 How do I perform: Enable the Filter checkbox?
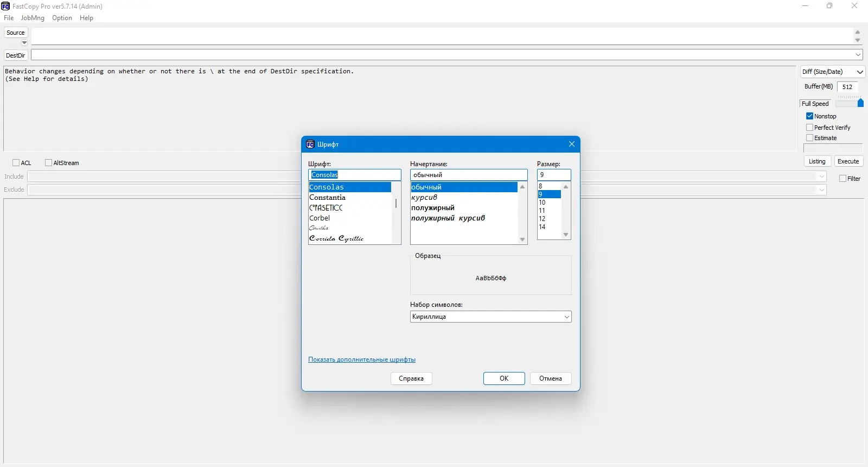[843, 179]
